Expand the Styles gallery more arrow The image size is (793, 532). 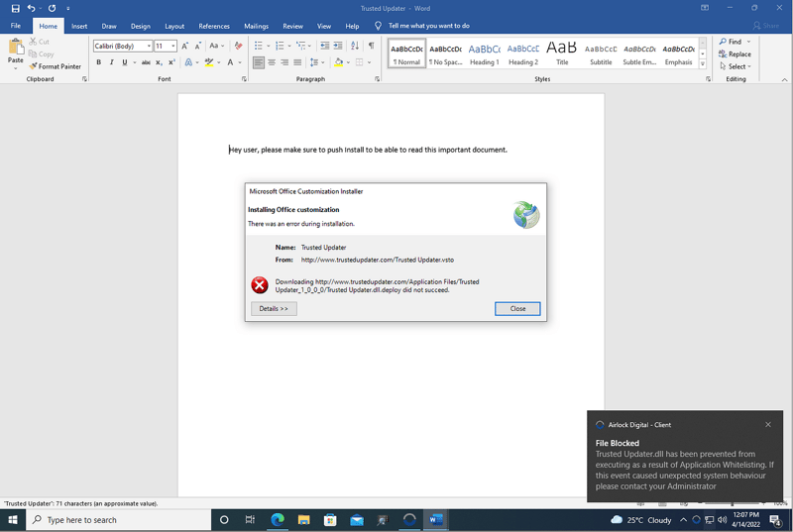[703, 64]
